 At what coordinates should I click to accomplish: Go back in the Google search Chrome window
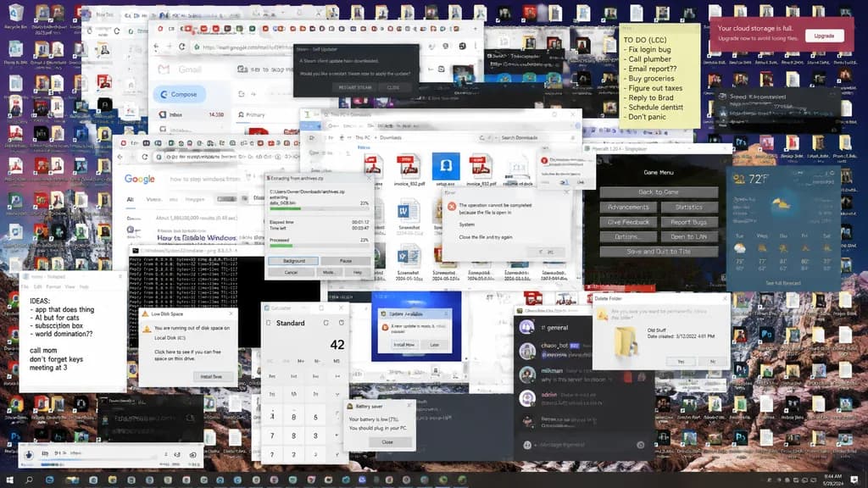point(120,157)
